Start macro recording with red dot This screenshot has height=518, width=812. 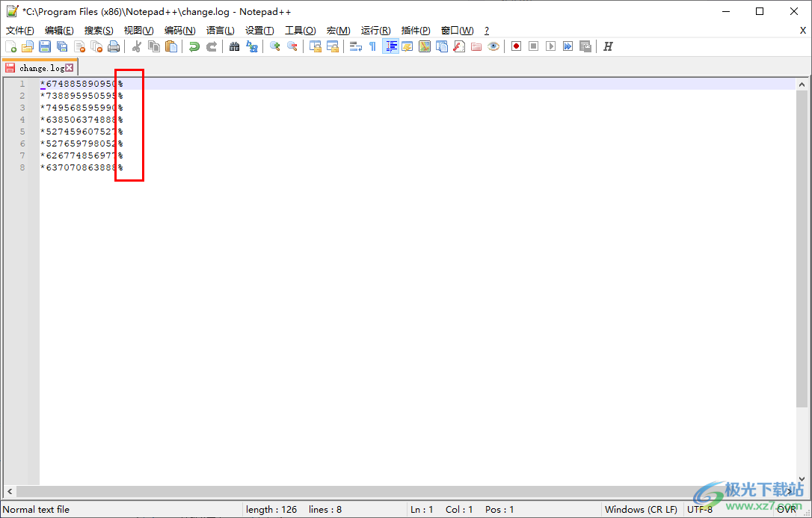[517, 46]
